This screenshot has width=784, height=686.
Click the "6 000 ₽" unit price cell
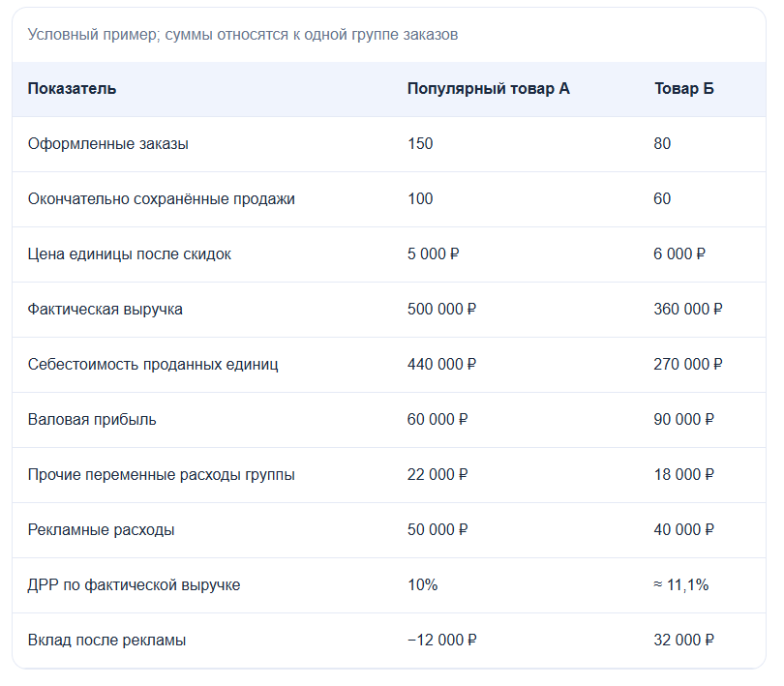coord(679,254)
